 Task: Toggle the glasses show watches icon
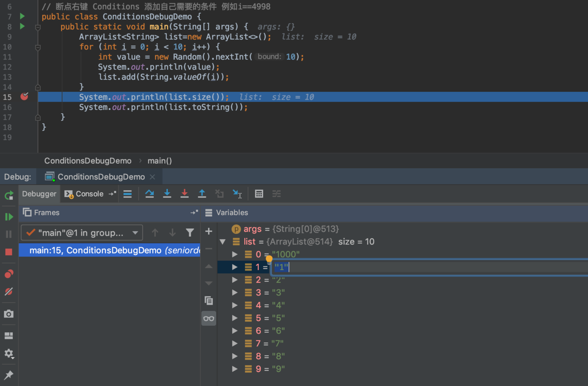pyautogui.click(x=209, y=318)
